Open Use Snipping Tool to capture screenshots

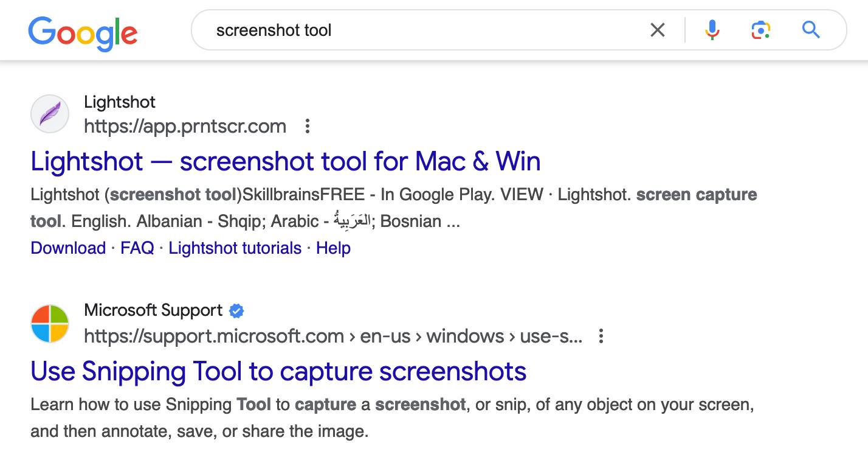pyautogui.click(x=278, y=371)
